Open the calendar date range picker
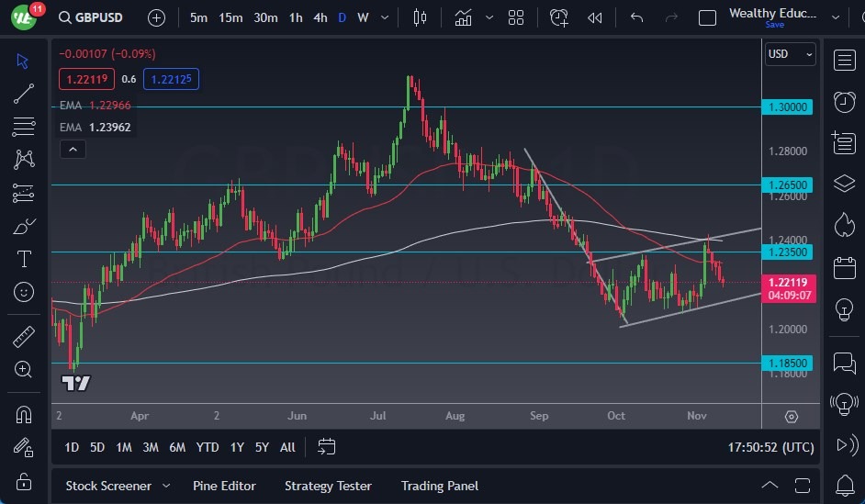The image size is (865, 504). [x=326, y=447]
